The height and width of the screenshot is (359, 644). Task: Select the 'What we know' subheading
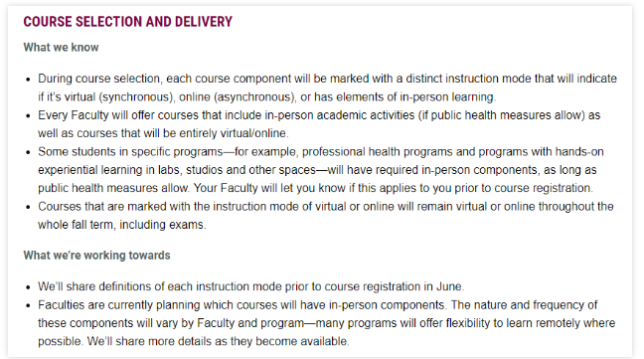coord(61,48)
